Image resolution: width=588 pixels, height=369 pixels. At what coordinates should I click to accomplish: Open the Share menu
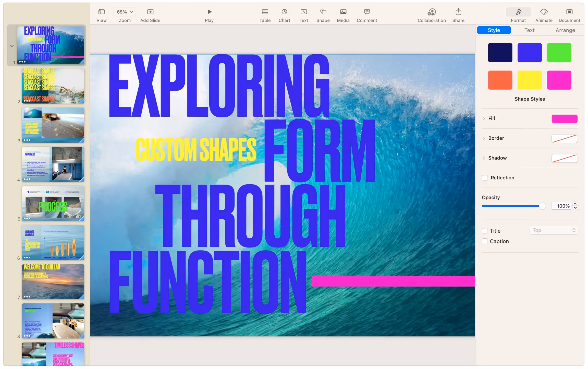[x=458, y=15]
